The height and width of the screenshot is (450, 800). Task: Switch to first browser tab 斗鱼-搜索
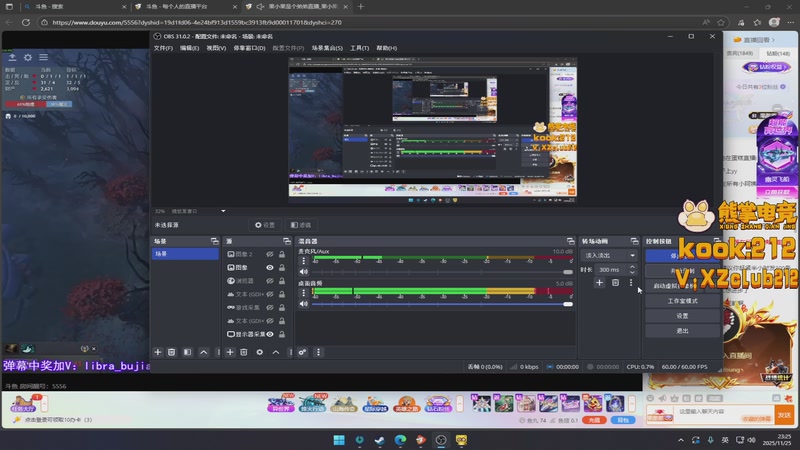click(x=74, y=7)
